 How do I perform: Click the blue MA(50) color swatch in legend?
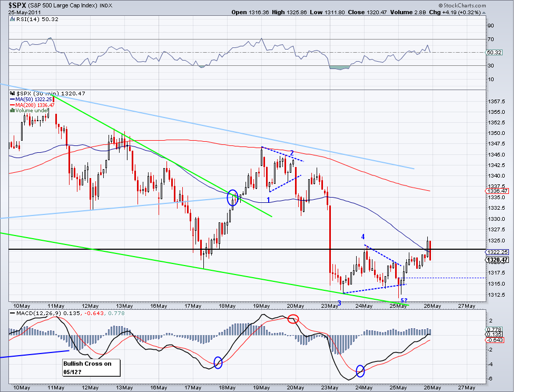(12, 99)
